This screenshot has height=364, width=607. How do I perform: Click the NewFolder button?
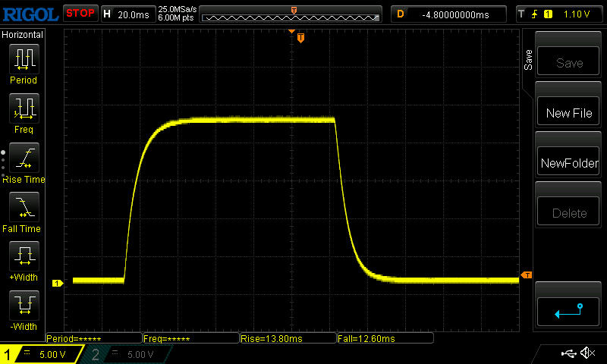click(x=568, y=162)
